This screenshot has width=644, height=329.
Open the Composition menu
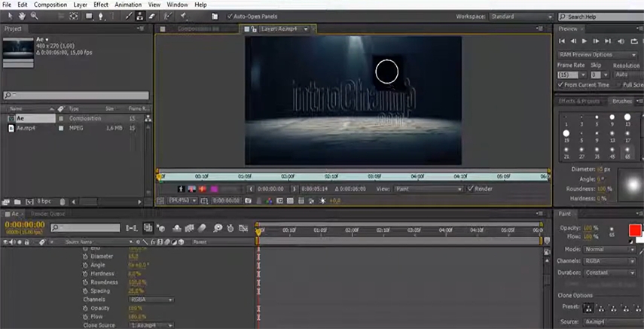click(50, 5)
